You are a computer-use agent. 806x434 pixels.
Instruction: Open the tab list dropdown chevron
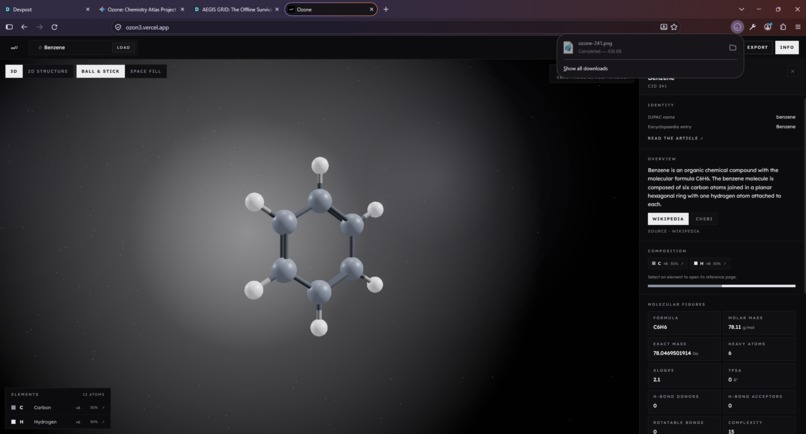coord(741,9)
